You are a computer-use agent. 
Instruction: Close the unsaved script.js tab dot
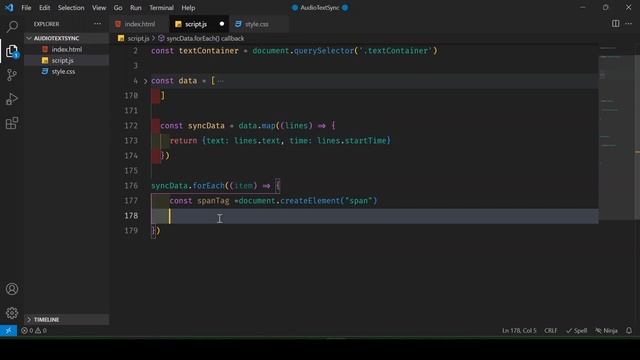click(x=222, y=24)
